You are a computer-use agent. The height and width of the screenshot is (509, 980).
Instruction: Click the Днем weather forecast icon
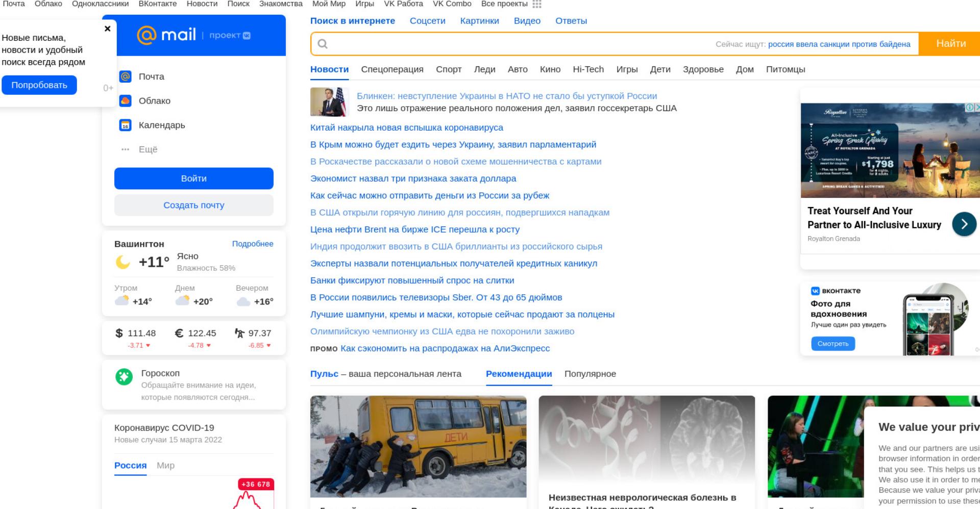(183, 300)
